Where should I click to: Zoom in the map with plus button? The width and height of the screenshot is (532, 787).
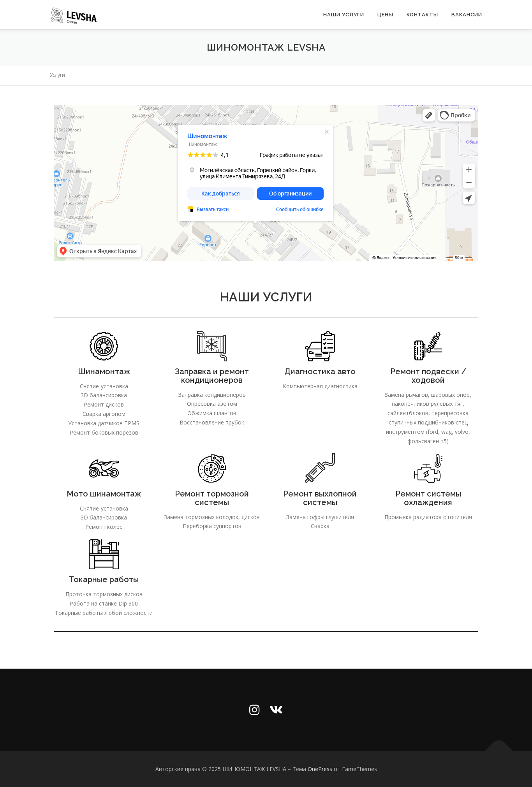click(469, 170)
